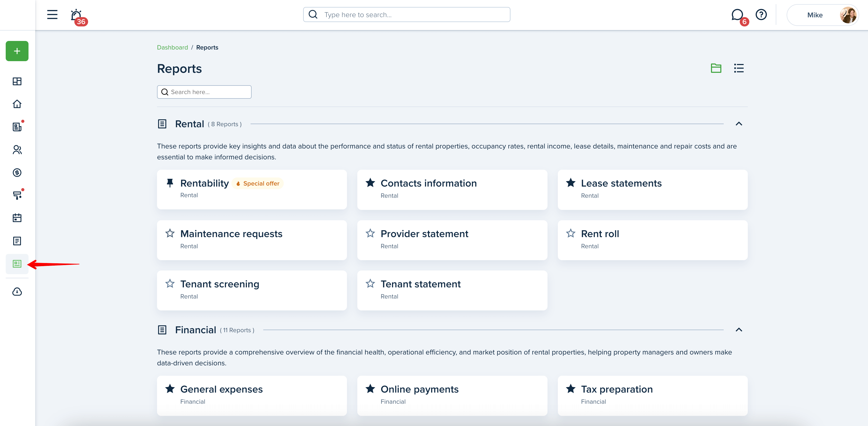The width and height of the screenshot is (868, 426).
Task: Open Calendar icon in sidebar
Action: click(x=17, y=218)
